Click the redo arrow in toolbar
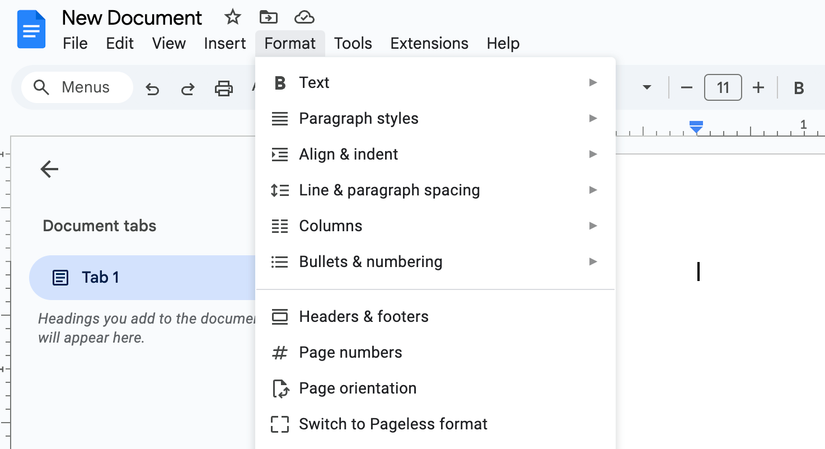The image size is (825, 449). pos(187,88)
